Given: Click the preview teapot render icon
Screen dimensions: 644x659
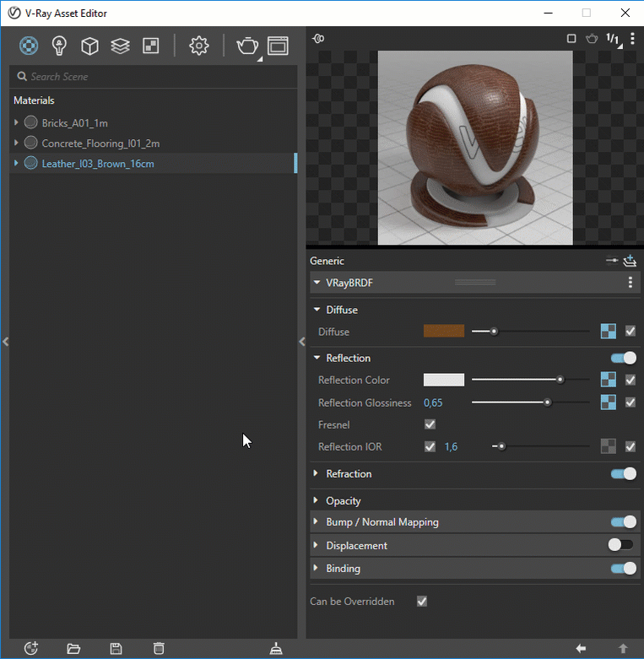Looking at the screenshot, I should [592, 39].
